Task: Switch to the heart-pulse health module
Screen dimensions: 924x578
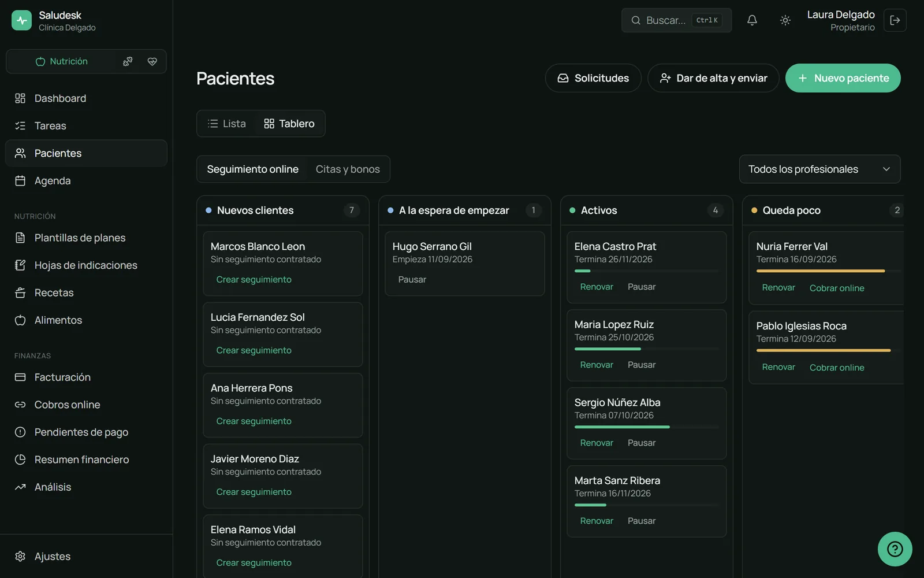Action: click(x=152, y=61)
